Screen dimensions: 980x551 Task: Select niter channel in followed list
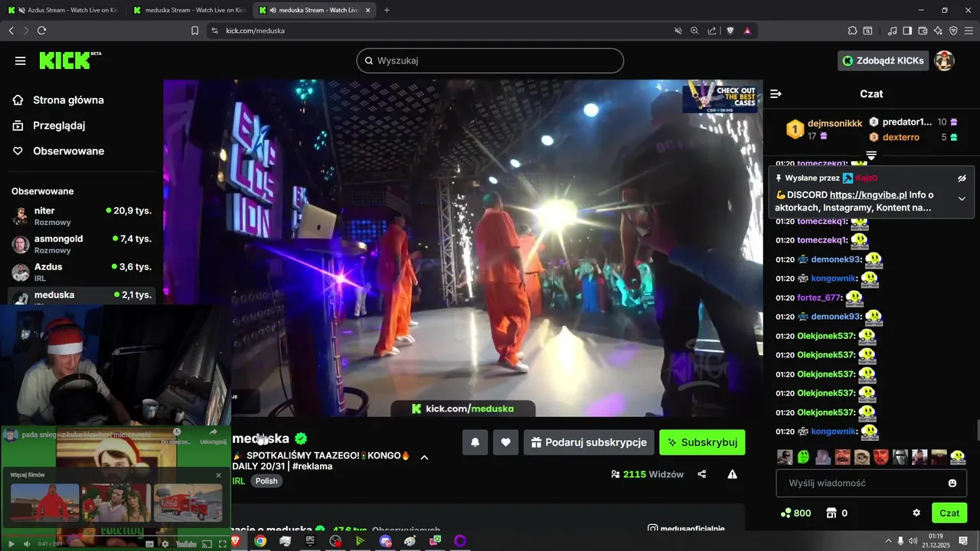pyautogui.click(x=81, y=216)
